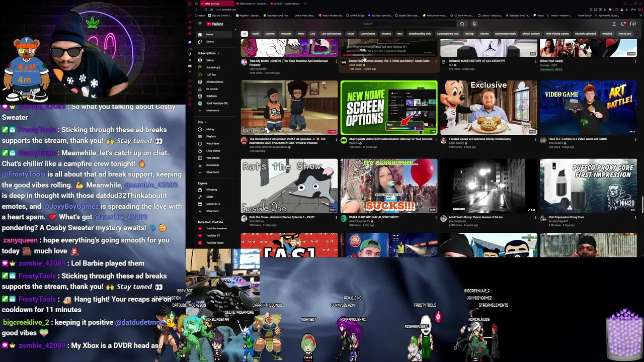Screen dimensions: 644x362
Task: Select the News filter chip
Action: (301, 34)
